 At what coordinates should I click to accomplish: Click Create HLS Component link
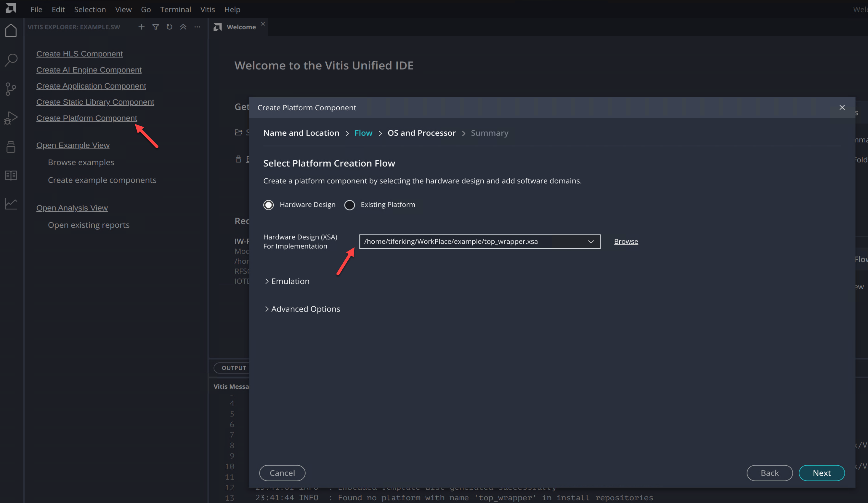(x=79, y=54)
